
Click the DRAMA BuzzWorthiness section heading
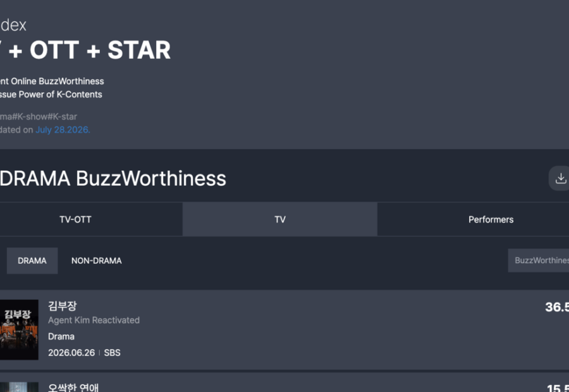point(113,178)
